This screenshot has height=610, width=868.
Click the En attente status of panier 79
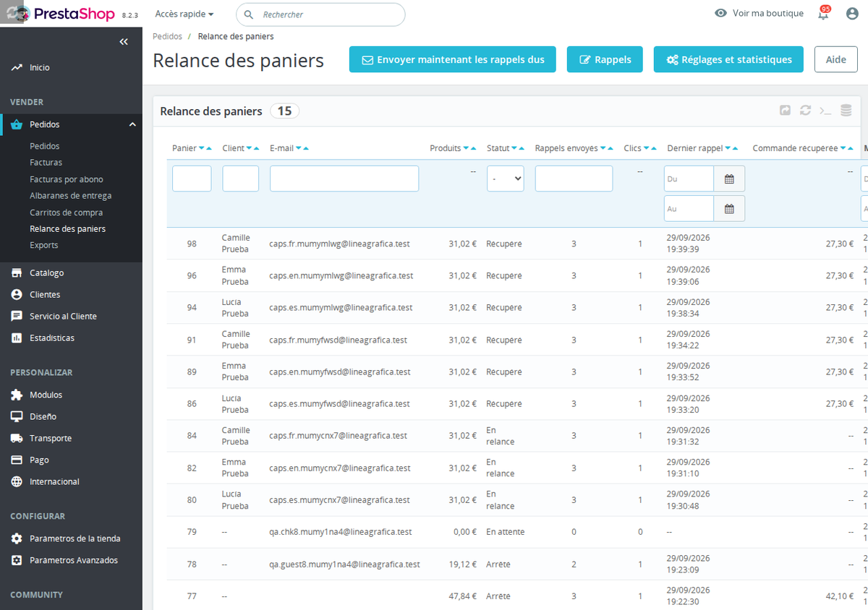[506, 532]
